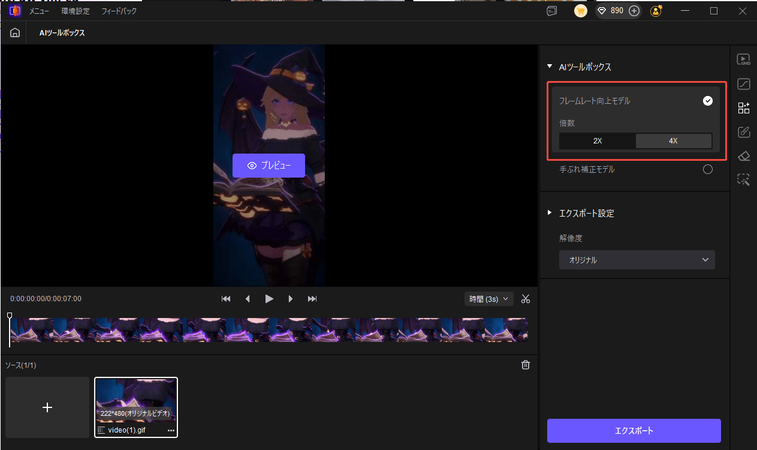The width and height of the screenshot is (757, 450).
Task: Click the timecode 0:00:00:00/0:00:07:00
Action: point(46,299)
